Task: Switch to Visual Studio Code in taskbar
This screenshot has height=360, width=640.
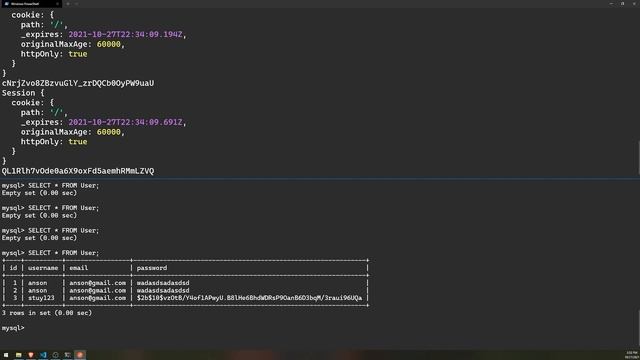Action: click(43, 355)
